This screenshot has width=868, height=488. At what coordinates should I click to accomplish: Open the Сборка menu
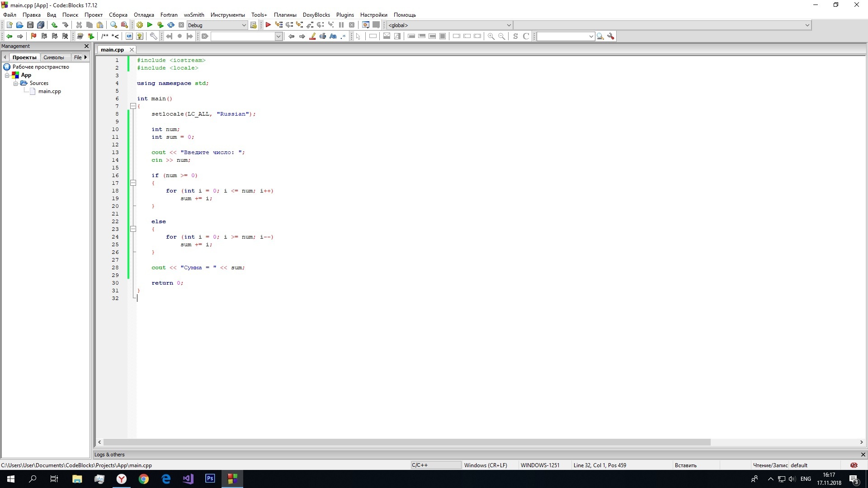(118, 15)
